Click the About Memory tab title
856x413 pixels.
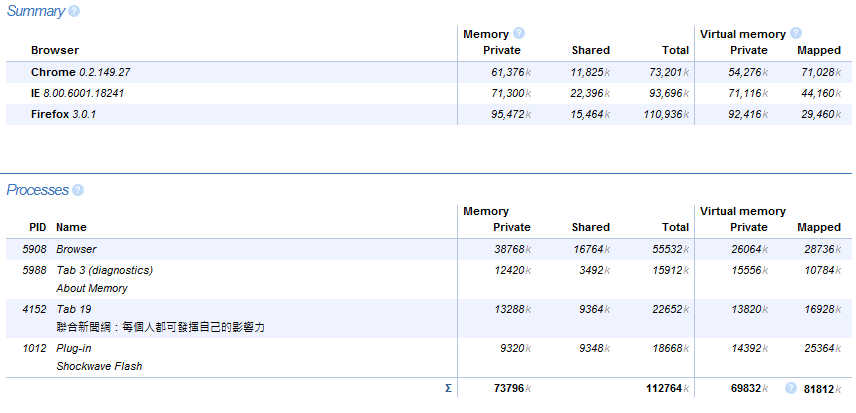pyautogui.click(x=92, y=288)
